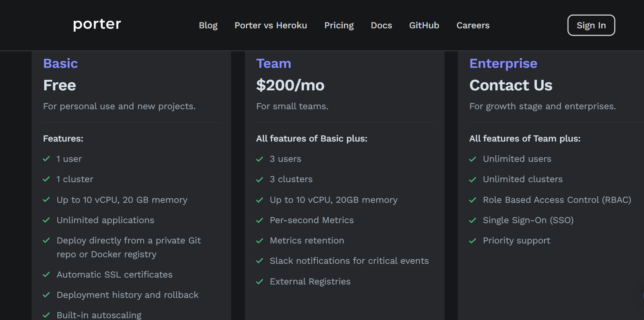This screenshot has width=644, height=320.
Task: Click checkmark beside 3 users
Action: (259, 159)
